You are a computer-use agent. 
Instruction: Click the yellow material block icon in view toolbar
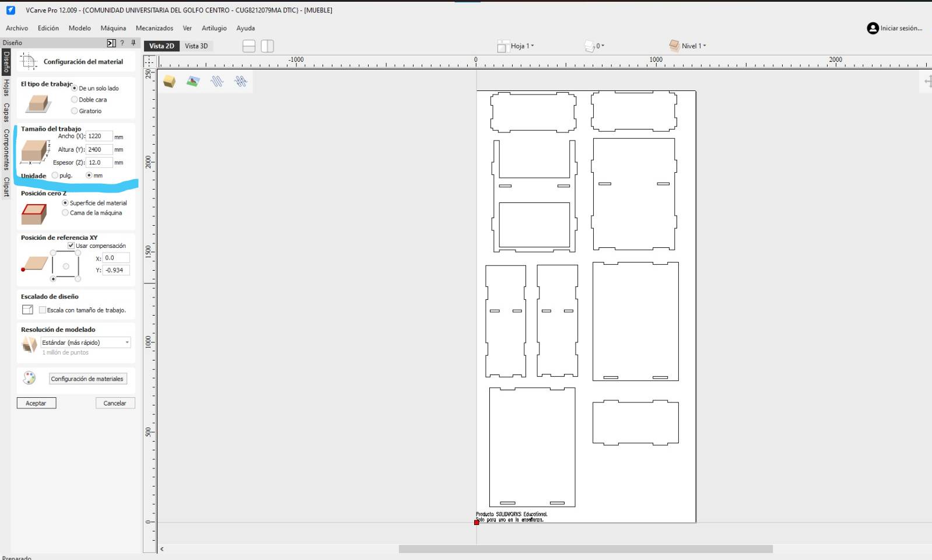click(169, 81)
